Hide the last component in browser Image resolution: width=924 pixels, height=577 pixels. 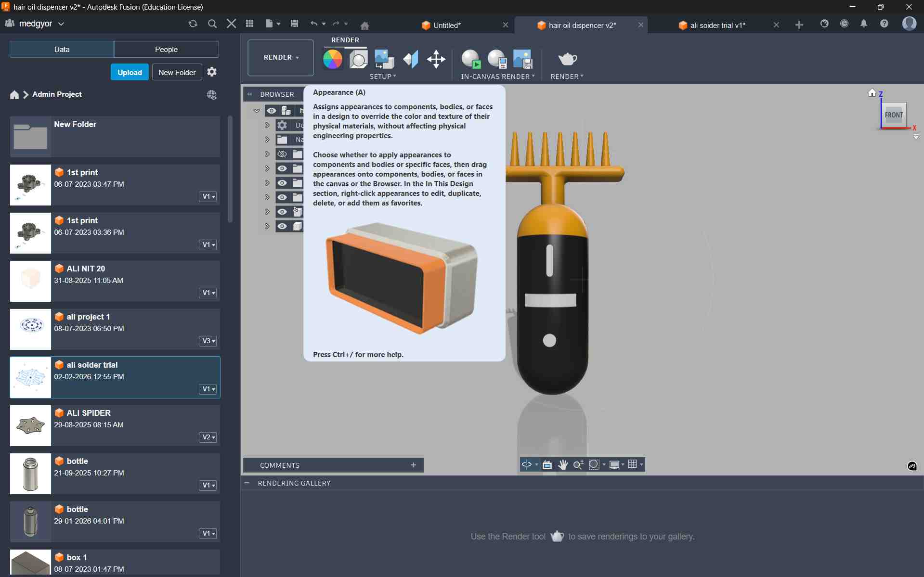pyautogui.click(x=282, y=226)
